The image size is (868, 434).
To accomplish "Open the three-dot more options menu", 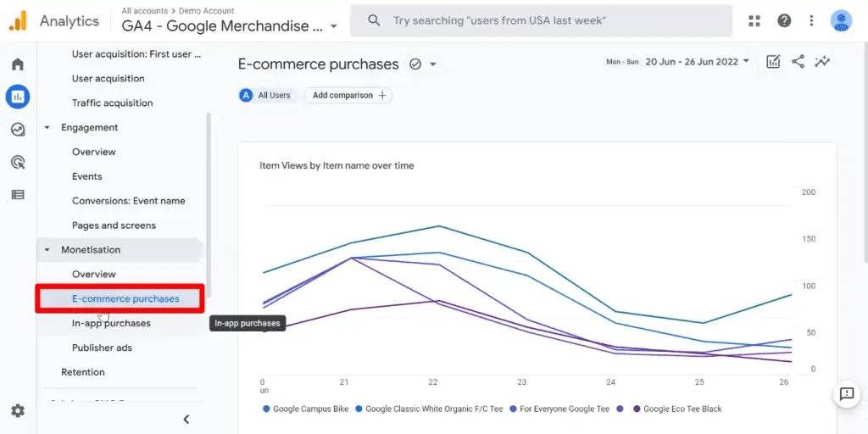I will click(811, 21).
